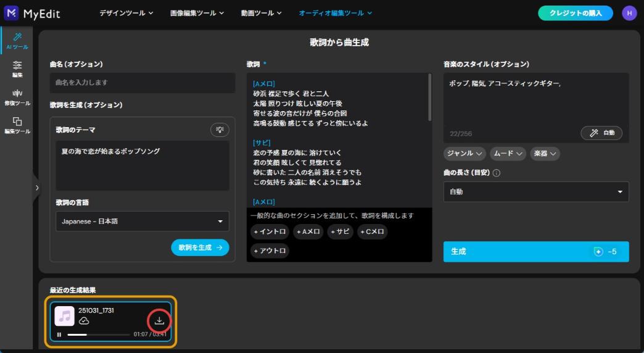Image resolution: width=644 pixels, height=353 pixels.
Task: Click the playback progress bar of 251031_1731
Action: coord(98,334)
